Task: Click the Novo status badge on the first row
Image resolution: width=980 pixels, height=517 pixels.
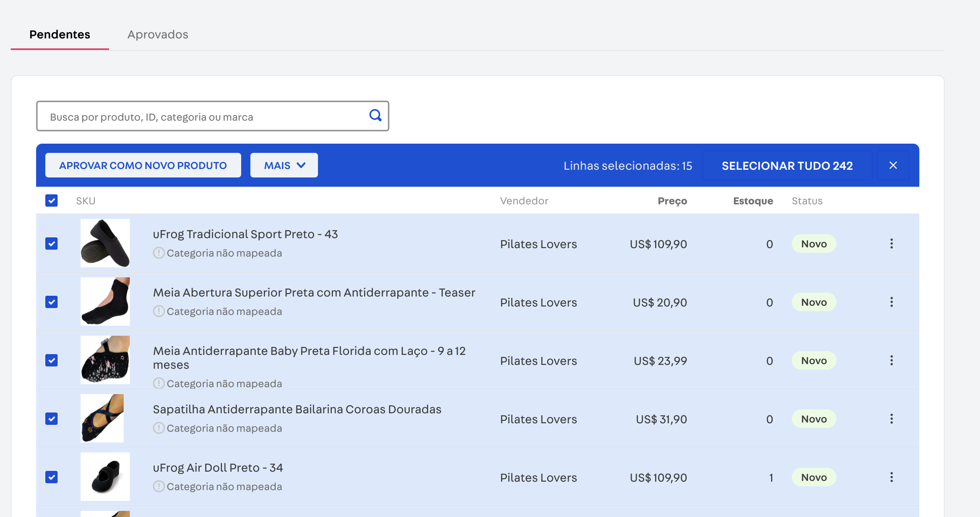Action: tap(814, 244)
